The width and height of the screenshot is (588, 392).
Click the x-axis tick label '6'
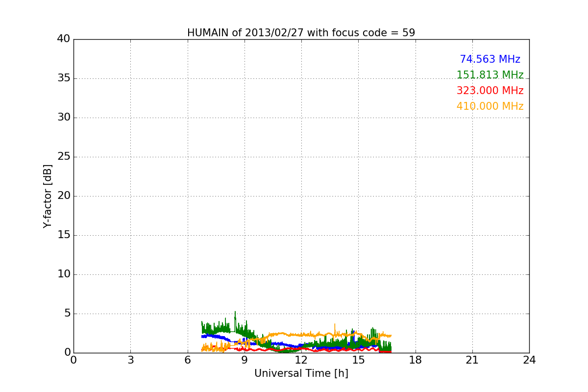pos(187,360)
